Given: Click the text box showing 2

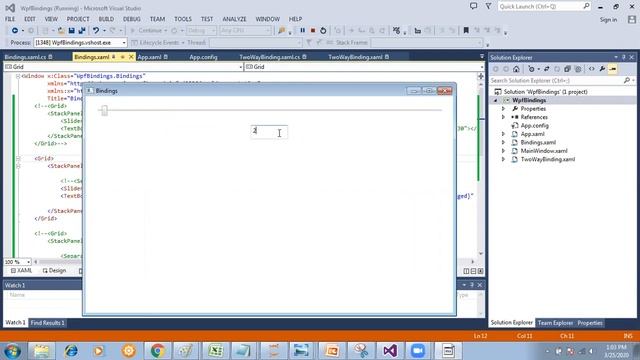Looking at the screenshot, I should click(269, 132).
